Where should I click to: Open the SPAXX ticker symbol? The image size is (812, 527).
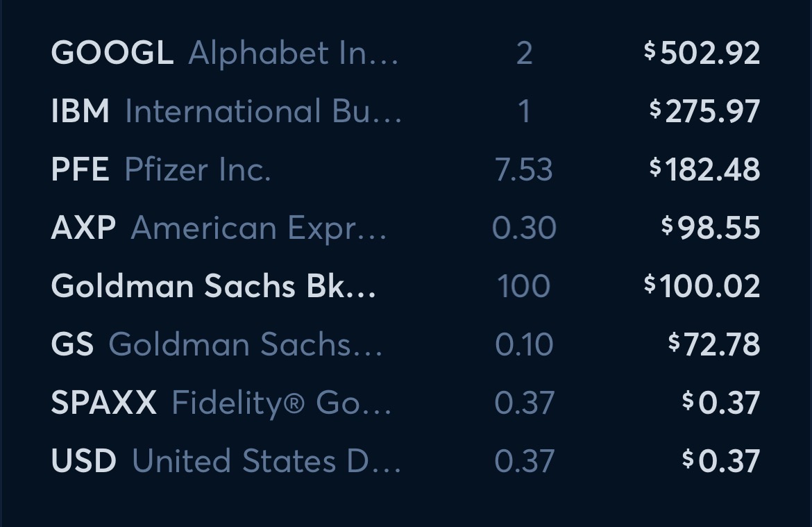(103, 403)
